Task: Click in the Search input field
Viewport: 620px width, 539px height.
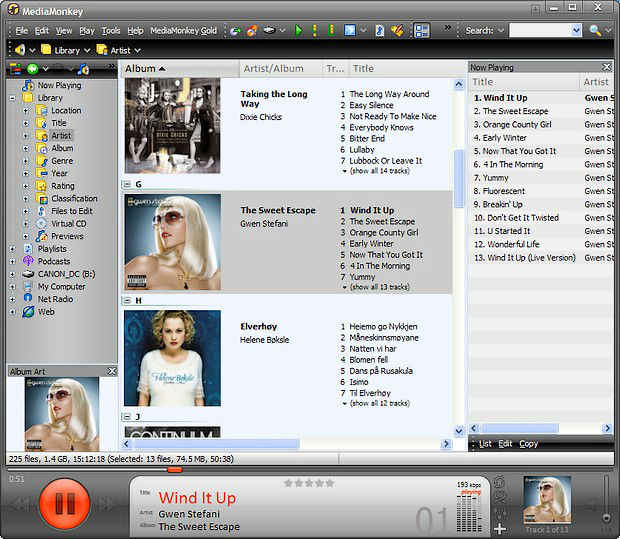Action: (540, 30)
